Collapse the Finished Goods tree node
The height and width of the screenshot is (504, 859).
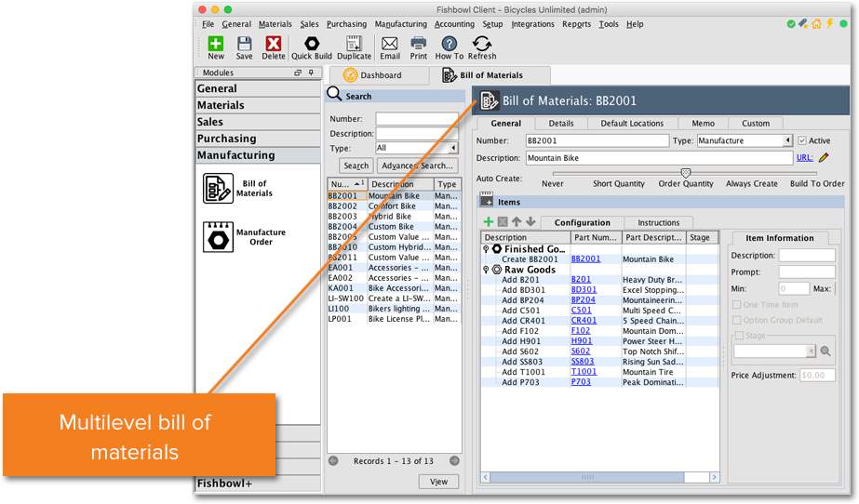pos(486,249)
